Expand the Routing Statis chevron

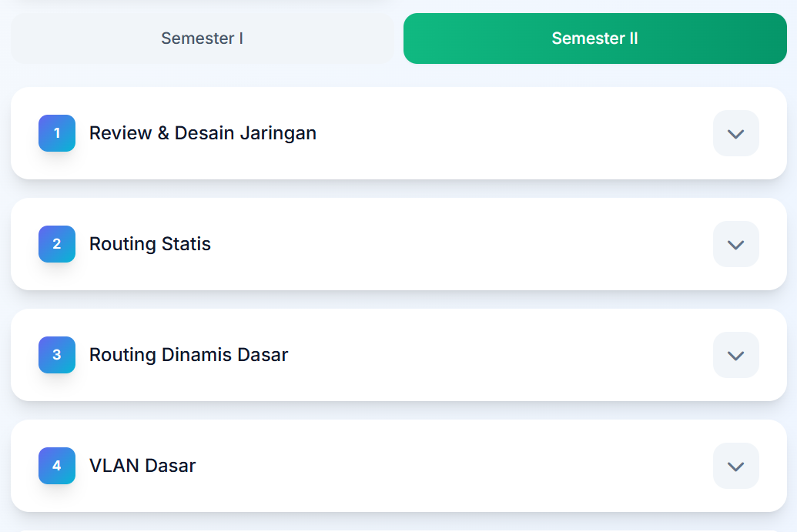pyautogui.click(x=736, y=244)
